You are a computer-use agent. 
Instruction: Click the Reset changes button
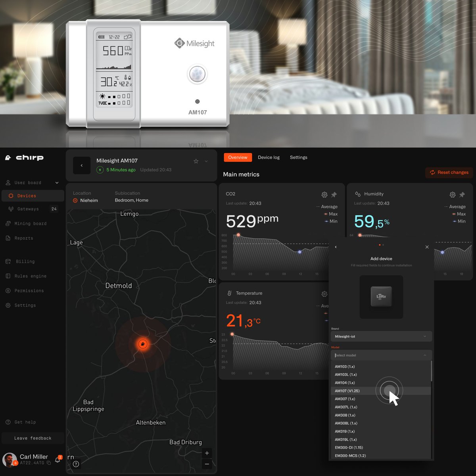449,173
